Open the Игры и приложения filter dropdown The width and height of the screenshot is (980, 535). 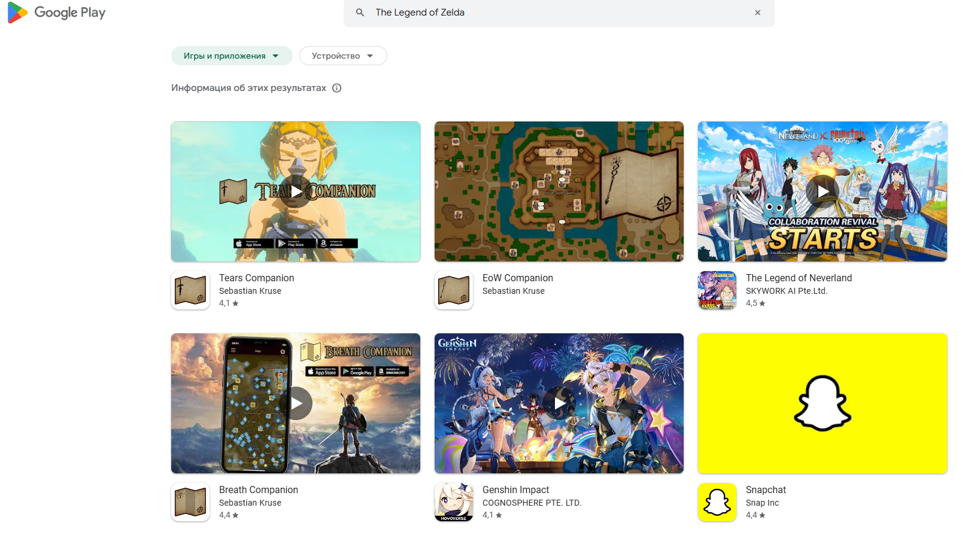coord(232,56)
